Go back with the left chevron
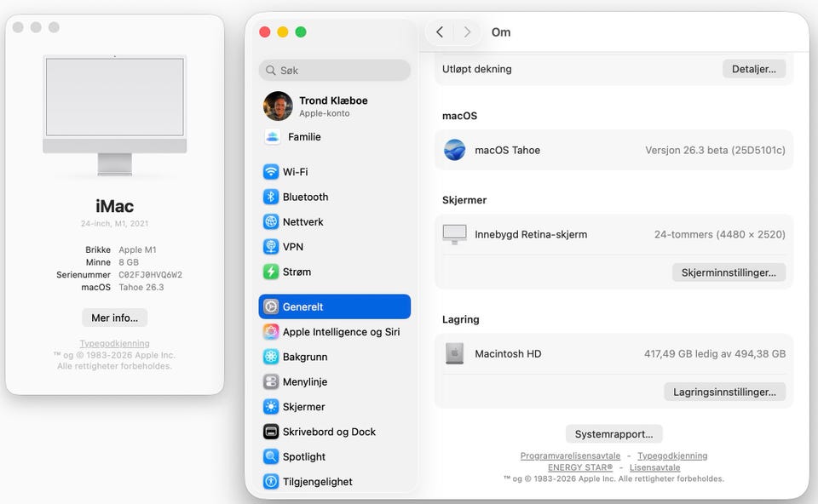This screenshot has width=818, height=504. [x=440, y=32]
